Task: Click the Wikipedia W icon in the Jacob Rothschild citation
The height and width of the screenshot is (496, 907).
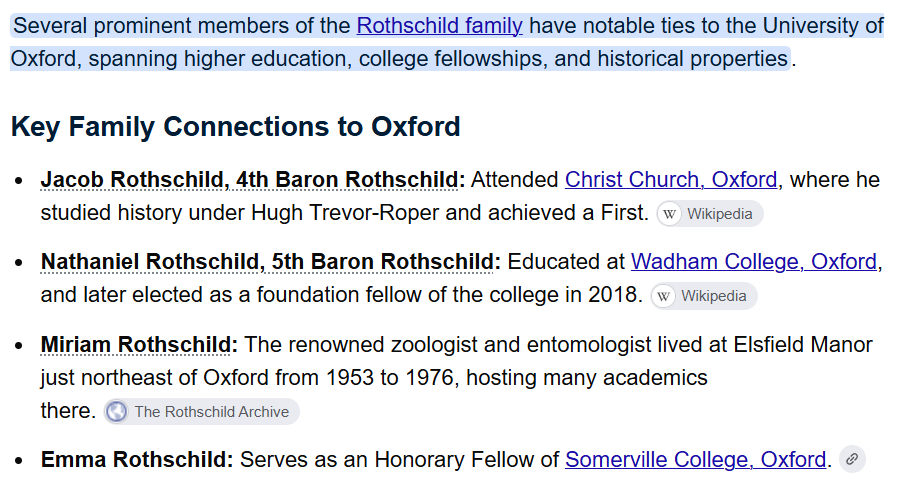Action: point(669,214)
